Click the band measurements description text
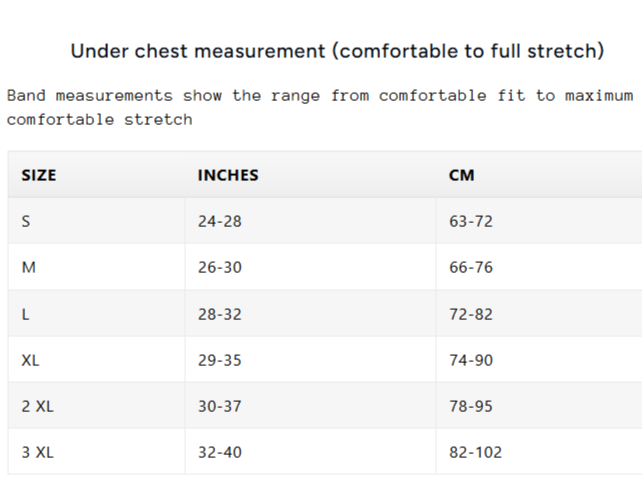The image size is (642, 478). (320, 107)
